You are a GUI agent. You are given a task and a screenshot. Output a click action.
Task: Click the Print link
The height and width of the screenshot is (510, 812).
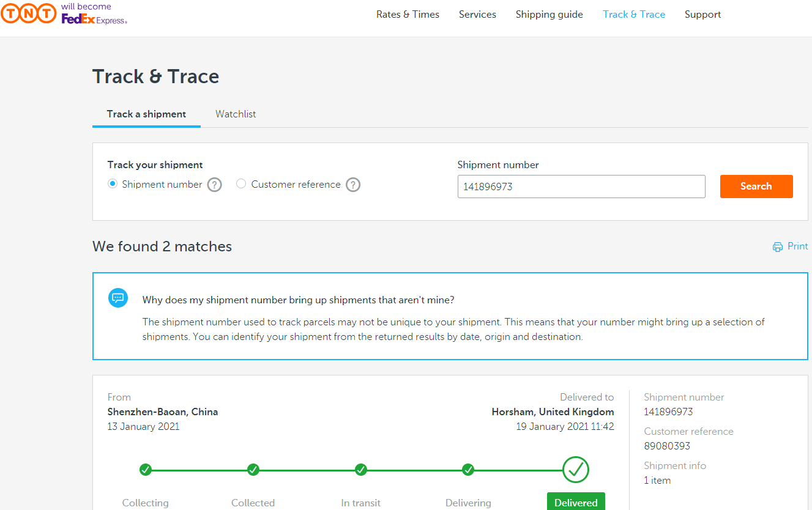pyautogui.click(x=797, y=246)
